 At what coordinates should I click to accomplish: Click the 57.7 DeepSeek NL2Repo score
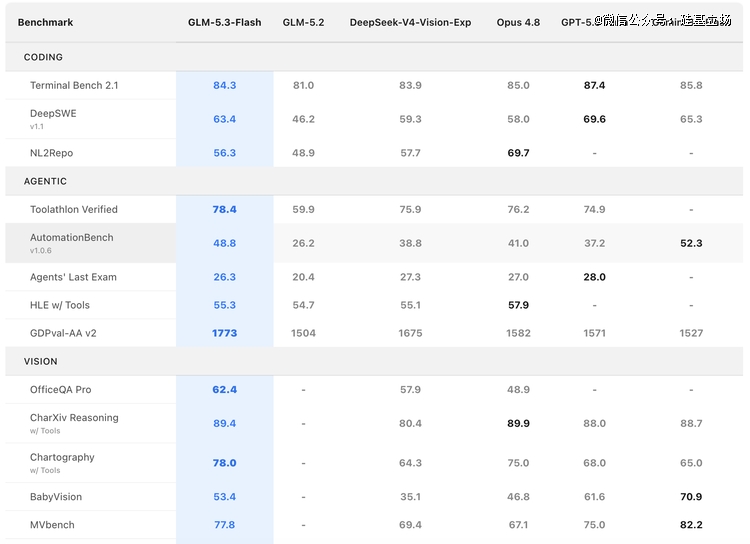point(410,153)
